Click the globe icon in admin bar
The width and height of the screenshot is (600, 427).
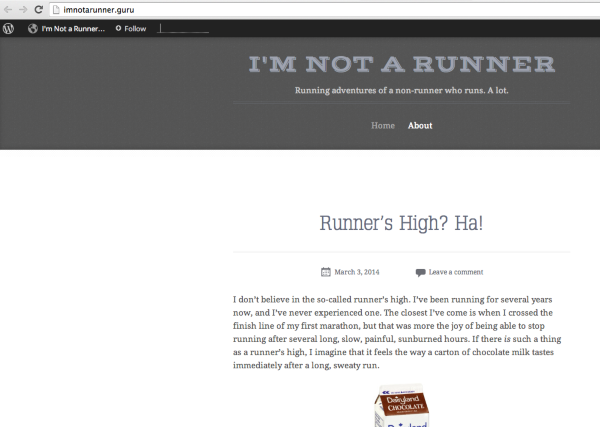33,28
